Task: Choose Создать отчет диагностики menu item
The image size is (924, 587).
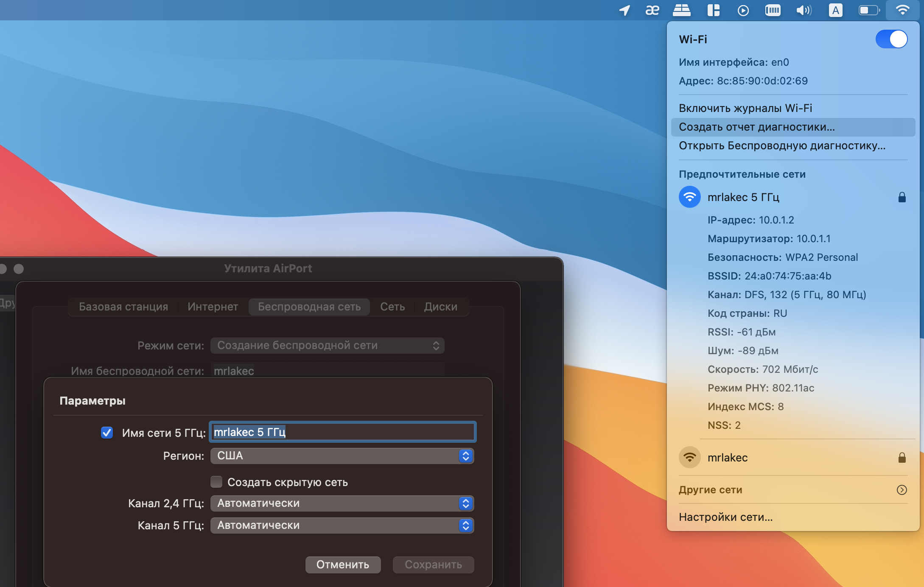Action: [793, 127]
